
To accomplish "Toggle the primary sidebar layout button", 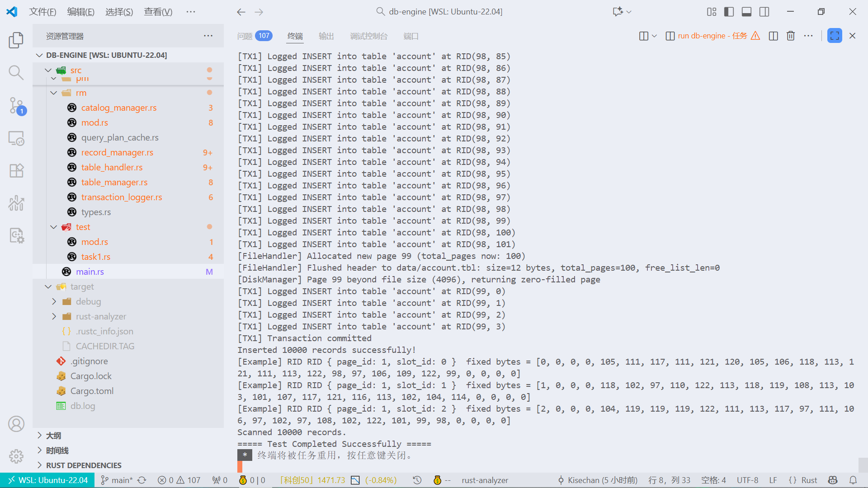I will 729,12.
